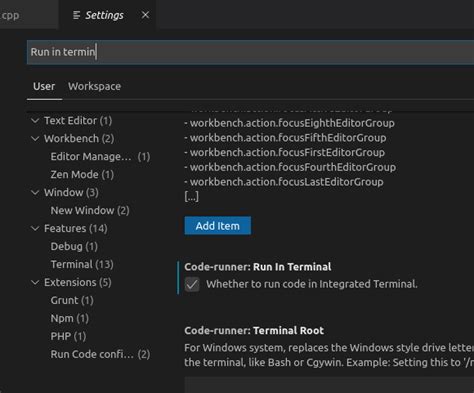Viewport: 474px width, 393px height.
Task: Open Zen Mode (1) subsection
Action: [82, 175]
